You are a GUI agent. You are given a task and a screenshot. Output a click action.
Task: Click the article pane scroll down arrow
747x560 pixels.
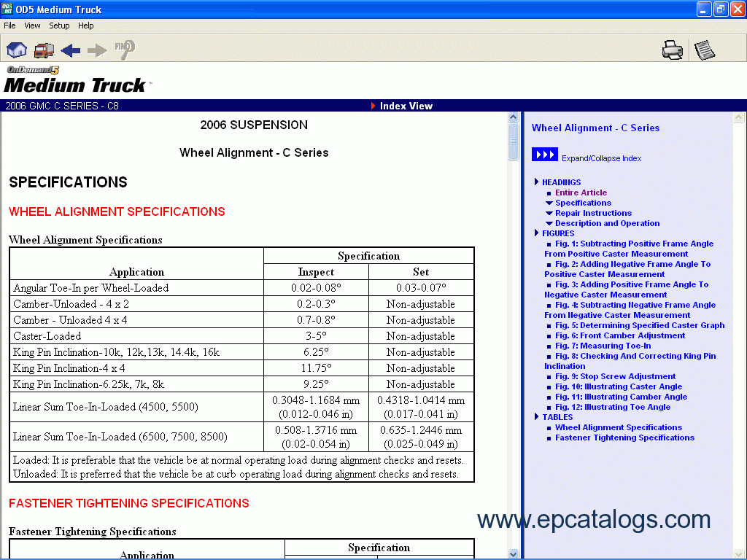tap(513, 554)
